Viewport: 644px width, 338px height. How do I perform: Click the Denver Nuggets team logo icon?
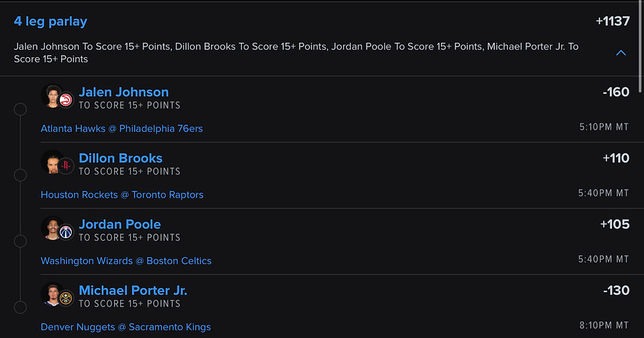(66, 299)
